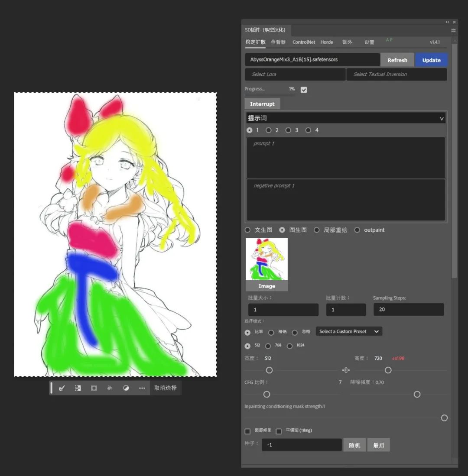Select the outpaint mode radio button

pos(357,230)
